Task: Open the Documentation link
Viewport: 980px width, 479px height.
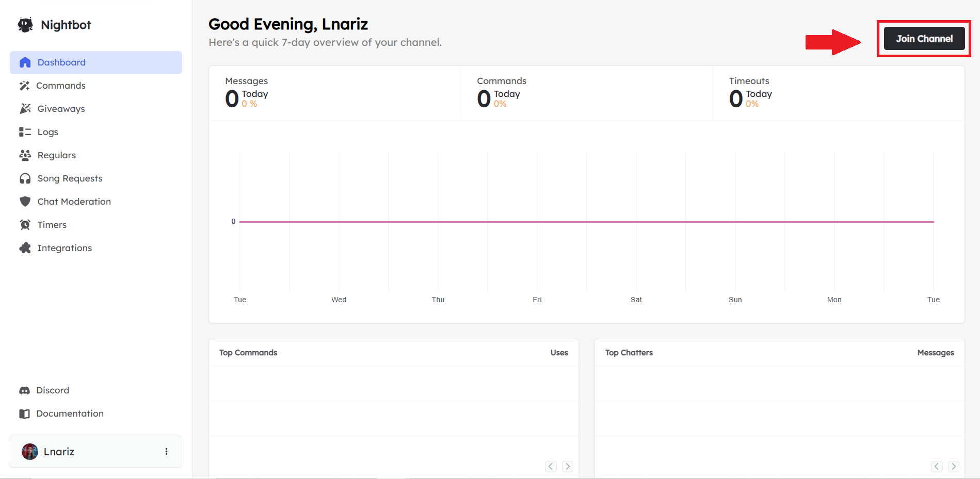Action: 96,414
